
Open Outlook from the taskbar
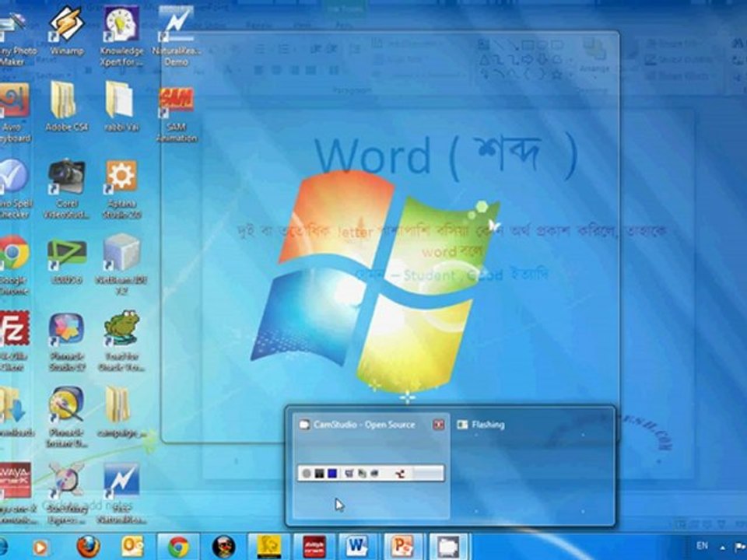click(x=132, y=547)
